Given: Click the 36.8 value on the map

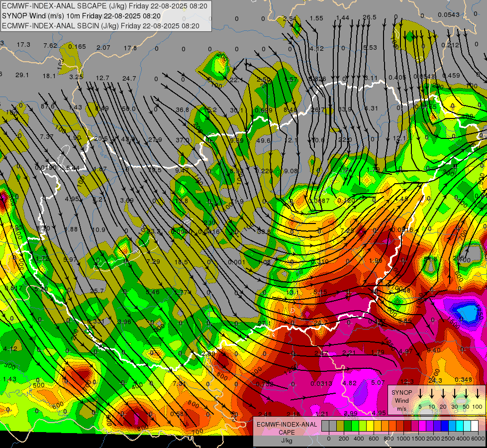Looking at the screenshot, I should click(x=183, y=110).
